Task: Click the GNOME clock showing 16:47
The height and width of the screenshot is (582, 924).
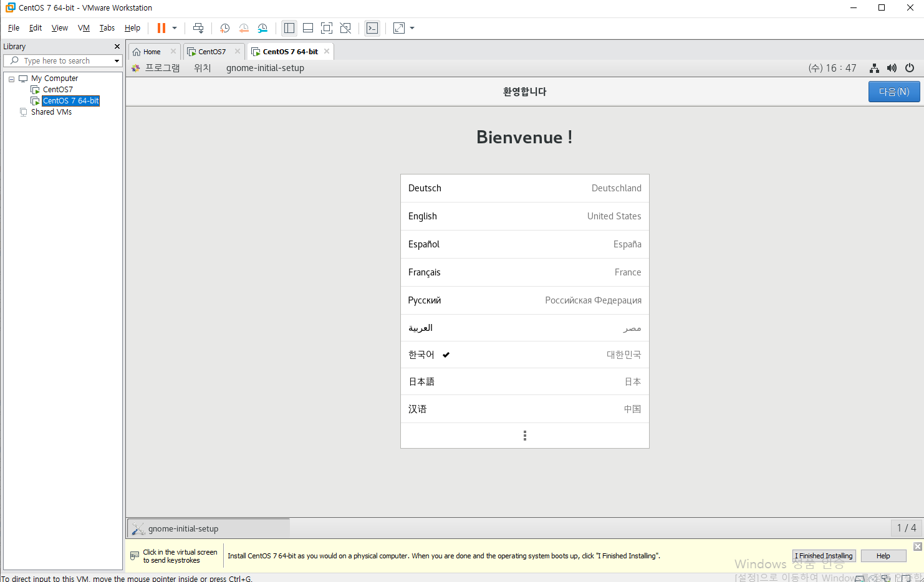Action: [832, 68]
